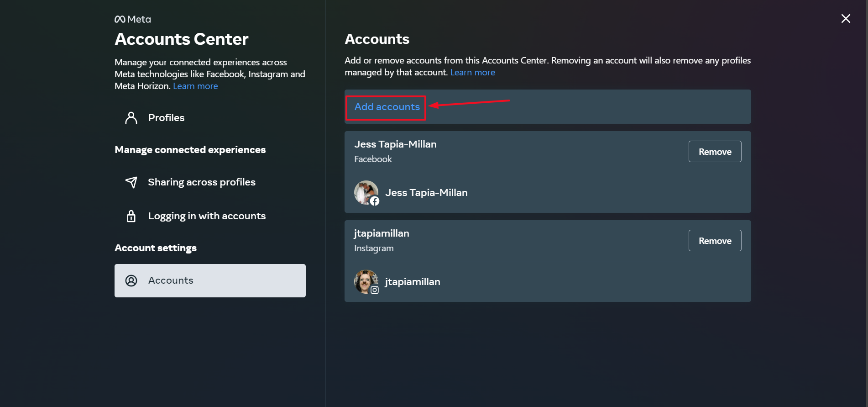This screenshot has width=868, height=407.
Task: Remove the Jess Tapia-Millan Facebook account
Action: click(715, 152)
